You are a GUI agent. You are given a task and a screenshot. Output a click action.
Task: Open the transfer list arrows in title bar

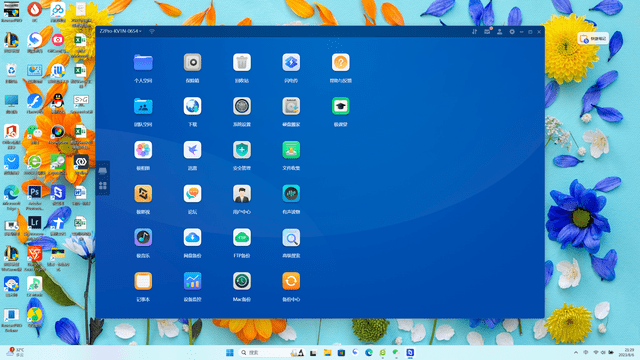(x=474, y=31)
